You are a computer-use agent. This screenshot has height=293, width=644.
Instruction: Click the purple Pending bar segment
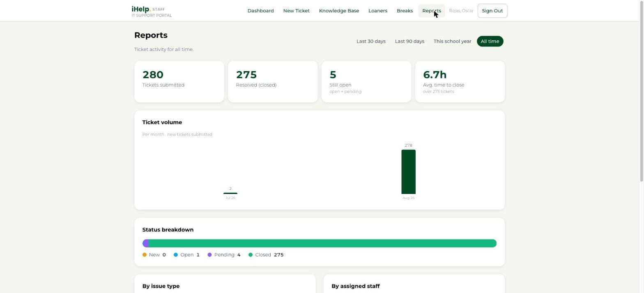tap(145, 243)
